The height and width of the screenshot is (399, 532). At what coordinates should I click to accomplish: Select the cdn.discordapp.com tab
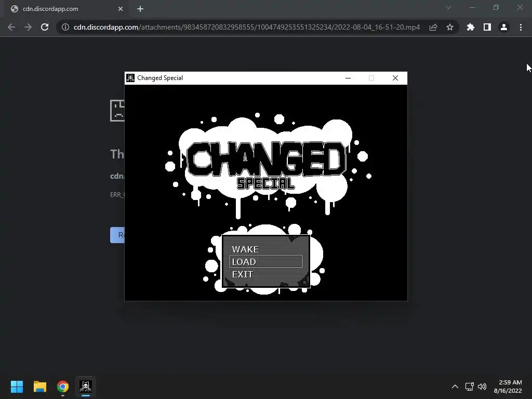click(x=66, y=9)
